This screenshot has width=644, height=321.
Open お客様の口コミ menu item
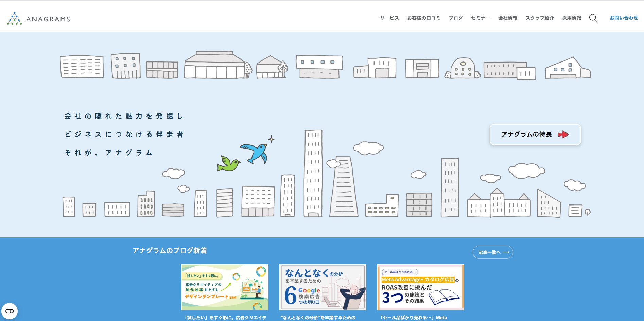tap(423, 18)
